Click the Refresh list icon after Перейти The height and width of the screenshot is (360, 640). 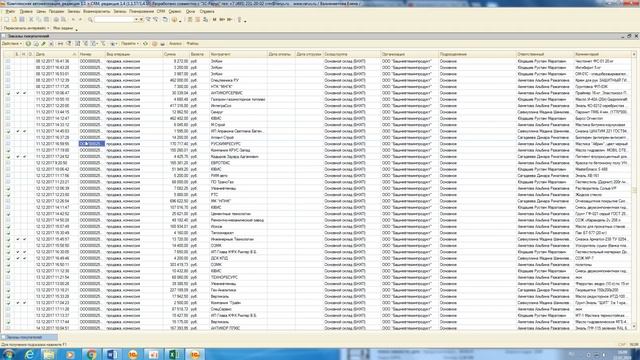point(145,44)
